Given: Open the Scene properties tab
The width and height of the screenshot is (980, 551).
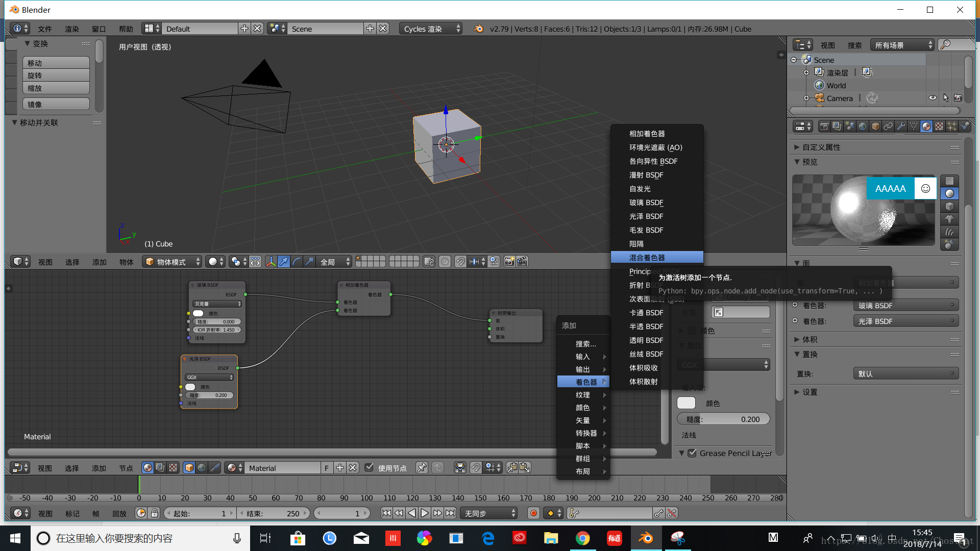Looking at the screenshot, I should tap(849, 127).
